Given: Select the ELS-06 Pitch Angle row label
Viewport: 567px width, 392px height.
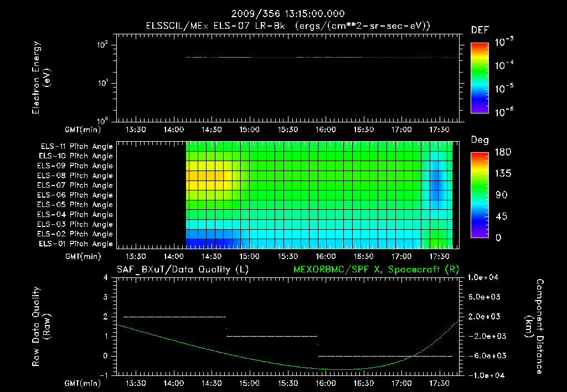Looking at the screenshot, I should pos(75,195).
